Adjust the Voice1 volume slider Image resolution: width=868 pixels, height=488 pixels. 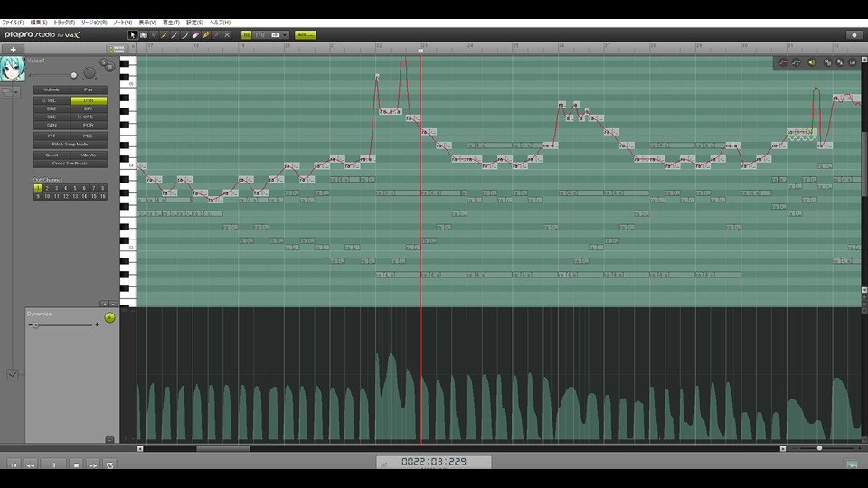(73, 75)
